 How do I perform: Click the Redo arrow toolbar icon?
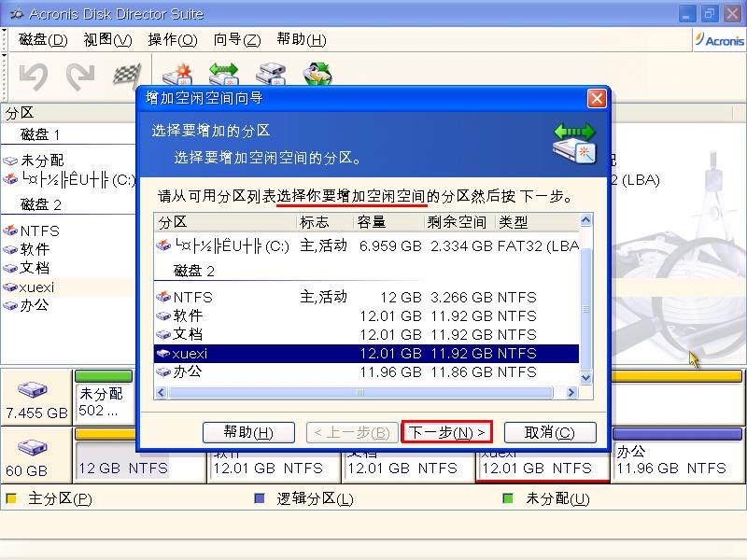coord(80,77)
